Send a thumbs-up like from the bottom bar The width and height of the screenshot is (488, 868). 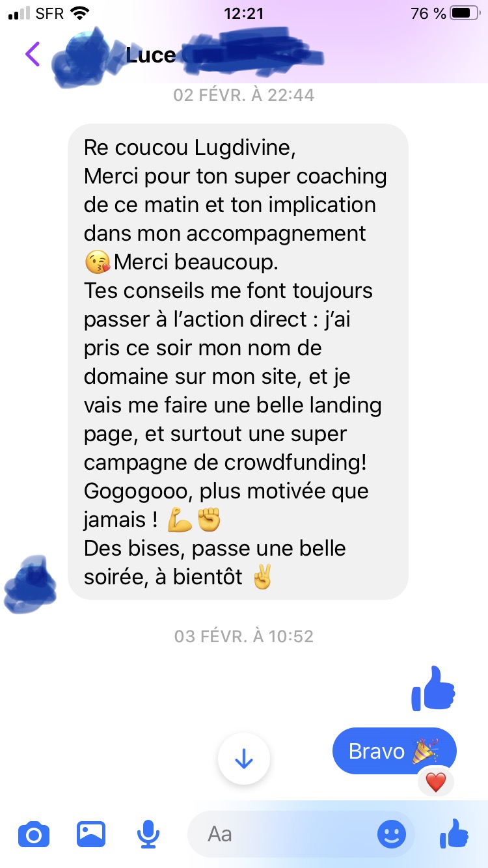click(454, 834)
